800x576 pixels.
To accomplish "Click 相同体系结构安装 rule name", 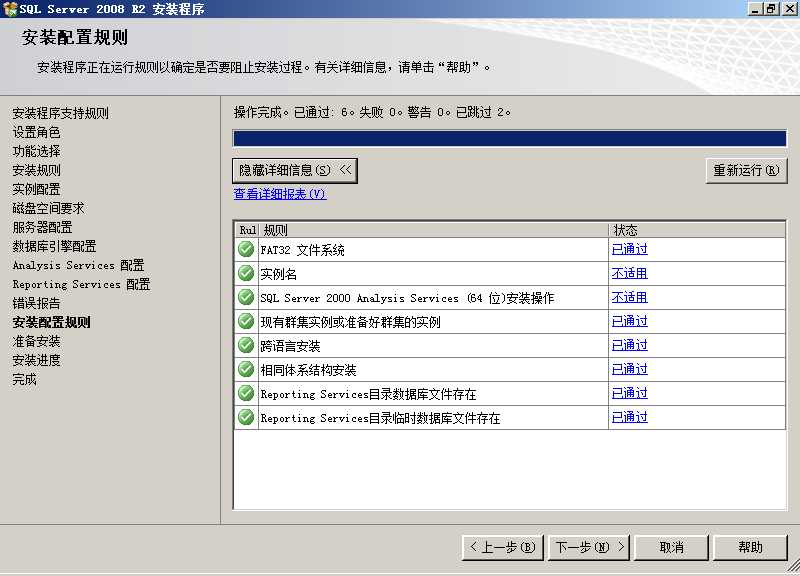I will 308,370.
